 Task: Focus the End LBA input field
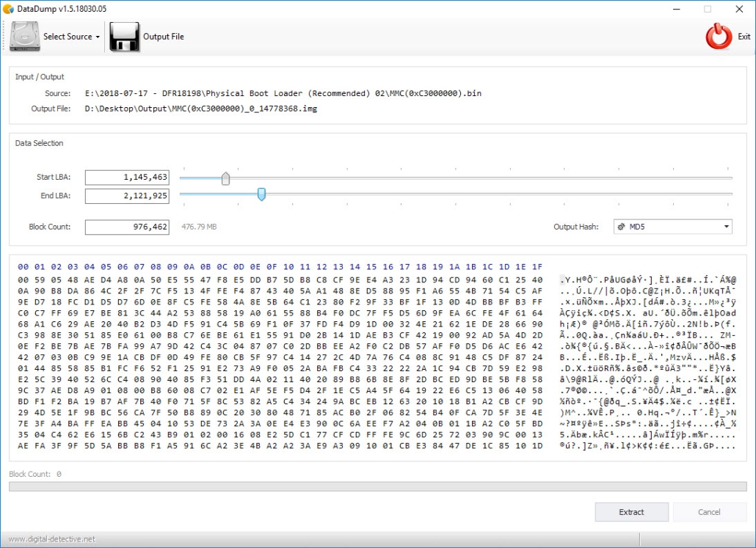(x=127, y=196)
